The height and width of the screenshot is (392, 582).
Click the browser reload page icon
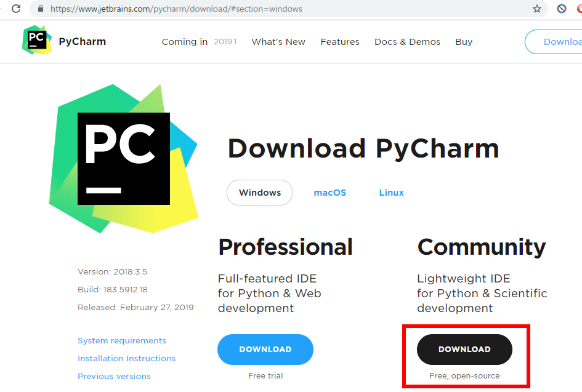click(16, 9)
